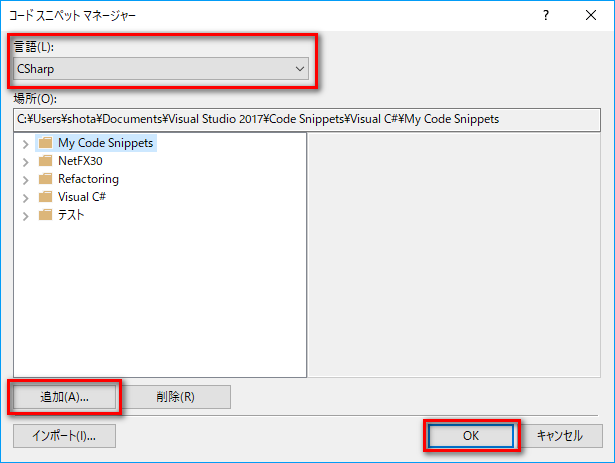Image resolution: width=615 pixels, height=463 pixels.
Task: Select the My Code Snippets label
Action: [x=106, y=143]
